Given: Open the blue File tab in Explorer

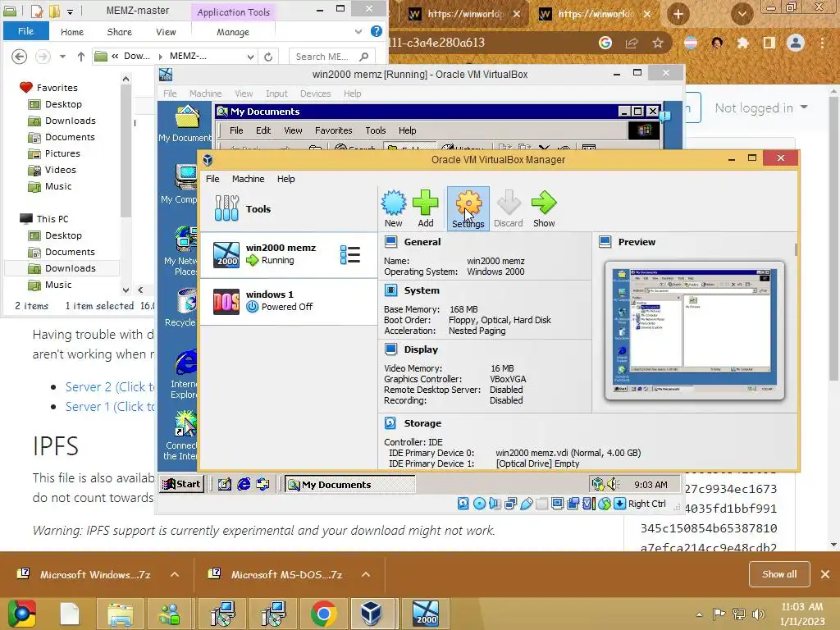Looking at the screenshot, I should (25, 31).
